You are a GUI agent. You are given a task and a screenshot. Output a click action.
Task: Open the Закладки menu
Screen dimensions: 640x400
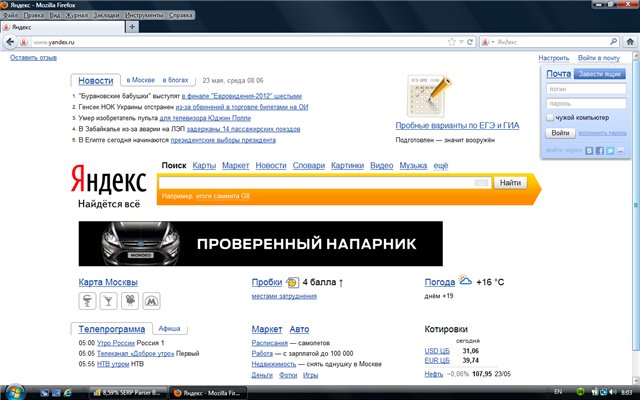[106, 15]
